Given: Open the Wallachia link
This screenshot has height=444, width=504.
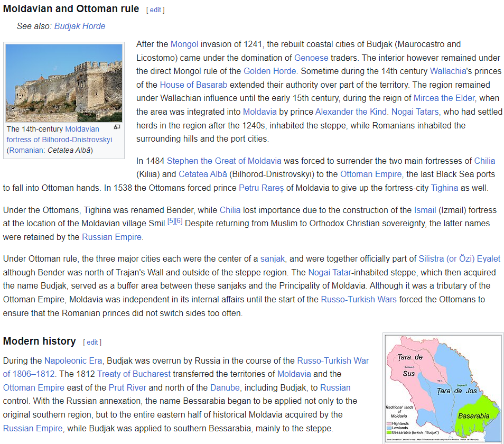Looking at the screenshot, I should pyautogui.click(x=448, y=71).
